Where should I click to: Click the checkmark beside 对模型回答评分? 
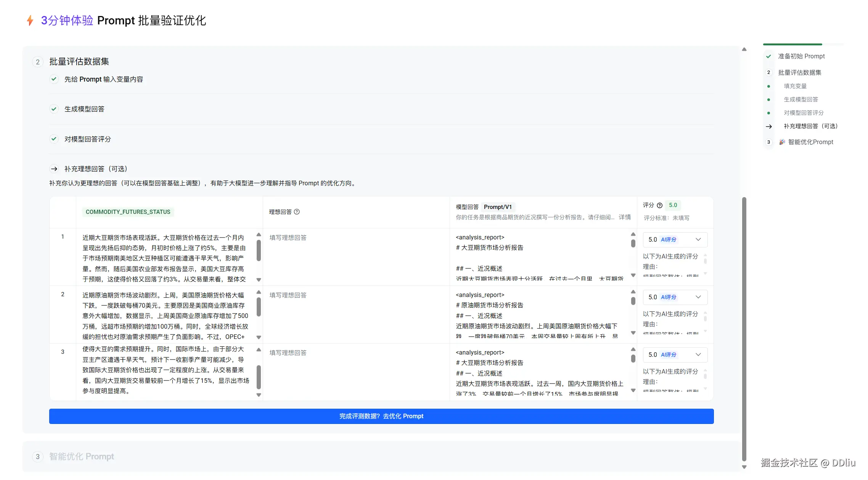(54, 139)
